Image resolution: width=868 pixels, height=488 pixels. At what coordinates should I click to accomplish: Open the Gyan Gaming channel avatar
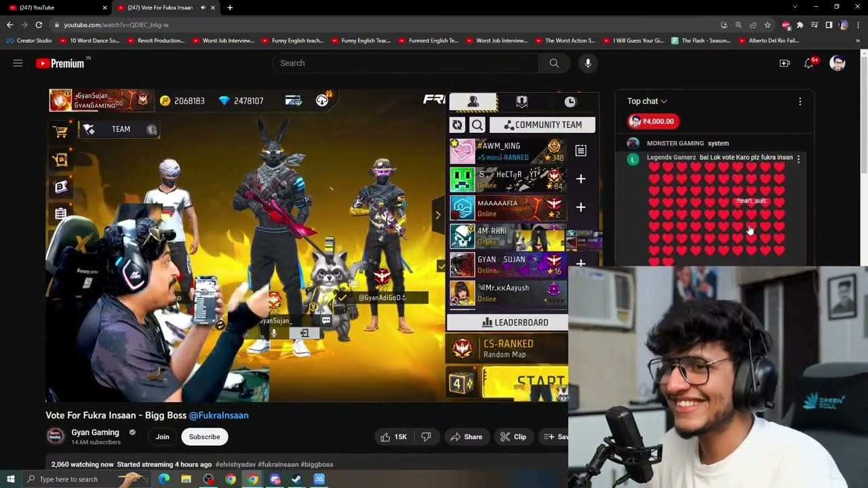click(x=56, y=436)
